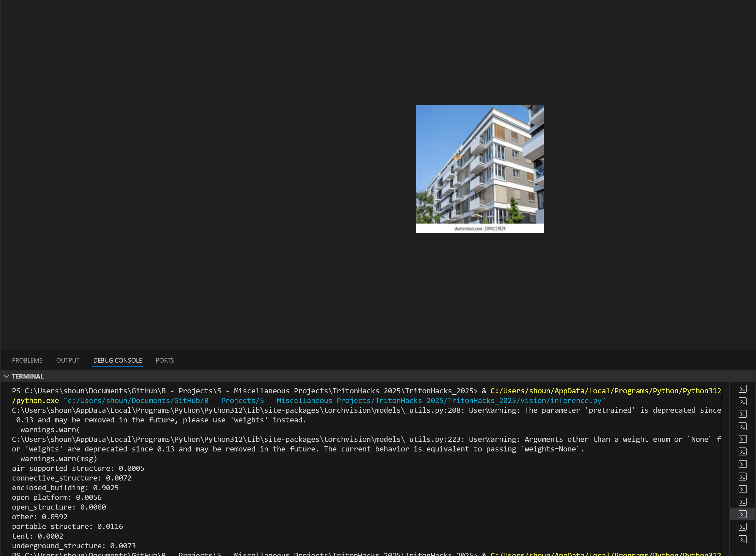
Task: Switch to the PROBLEMS tab
Action: (27, 360)
